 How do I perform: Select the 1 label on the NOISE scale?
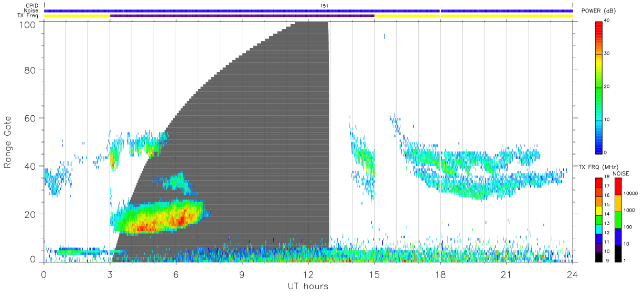pos(625,260)
